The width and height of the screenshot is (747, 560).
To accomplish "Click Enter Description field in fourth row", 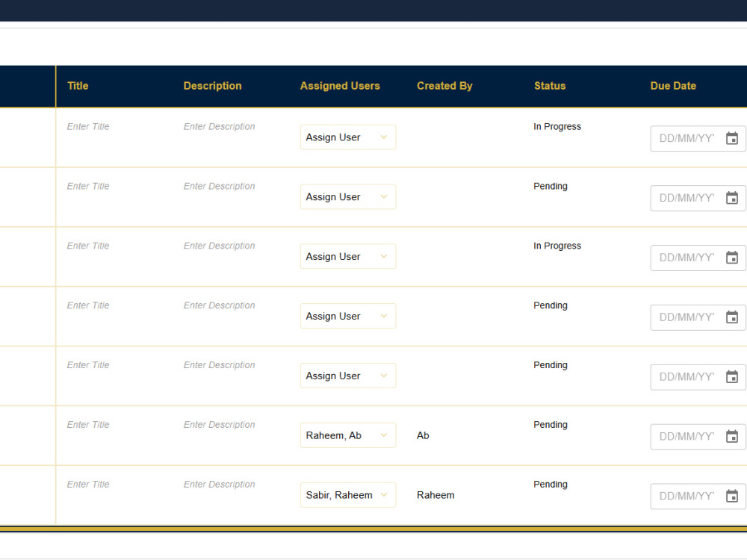I will [219, 305].
